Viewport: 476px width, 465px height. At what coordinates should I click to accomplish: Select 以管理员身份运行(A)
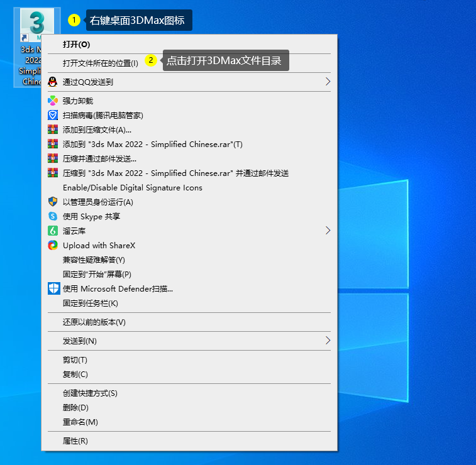189,202
